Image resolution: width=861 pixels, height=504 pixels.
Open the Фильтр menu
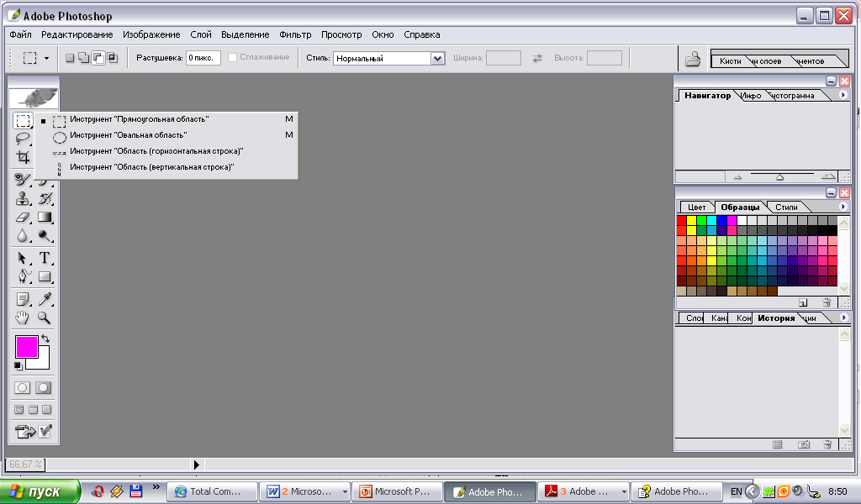coord(295,34)
